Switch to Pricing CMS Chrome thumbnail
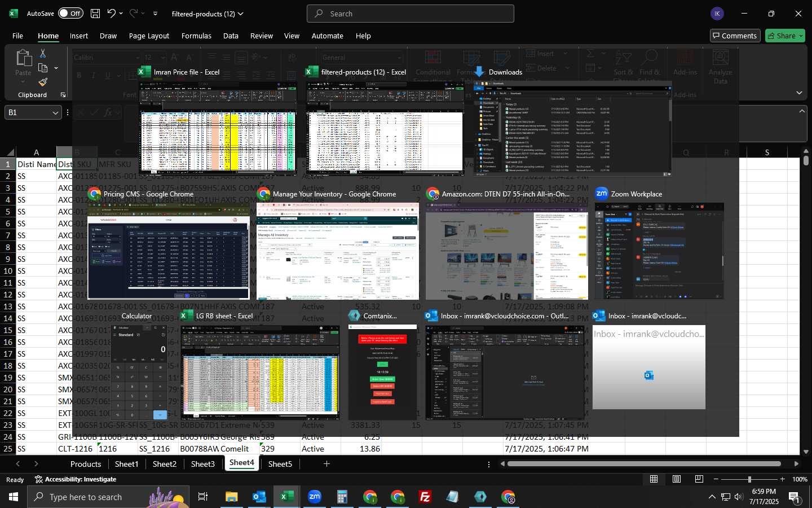 click(x=169, y=251)
